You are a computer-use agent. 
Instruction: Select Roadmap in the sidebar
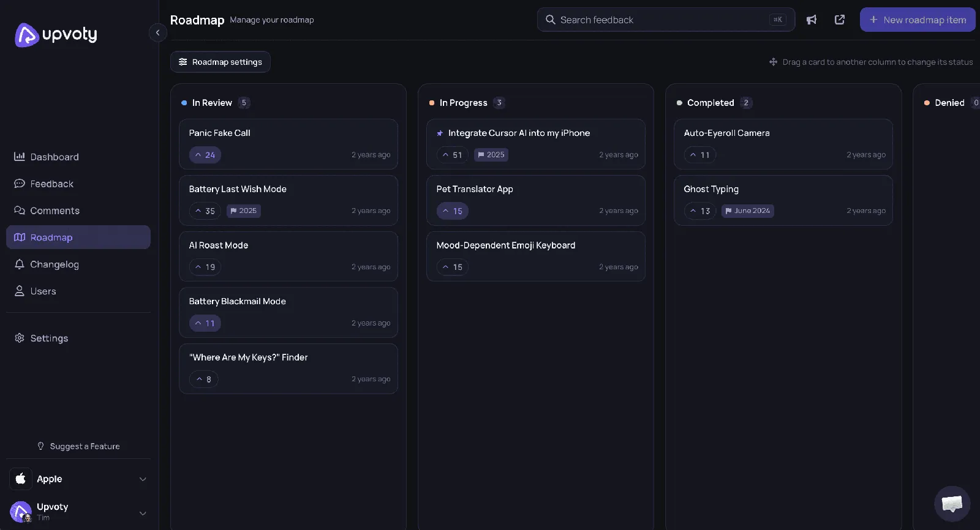[78, 237]
